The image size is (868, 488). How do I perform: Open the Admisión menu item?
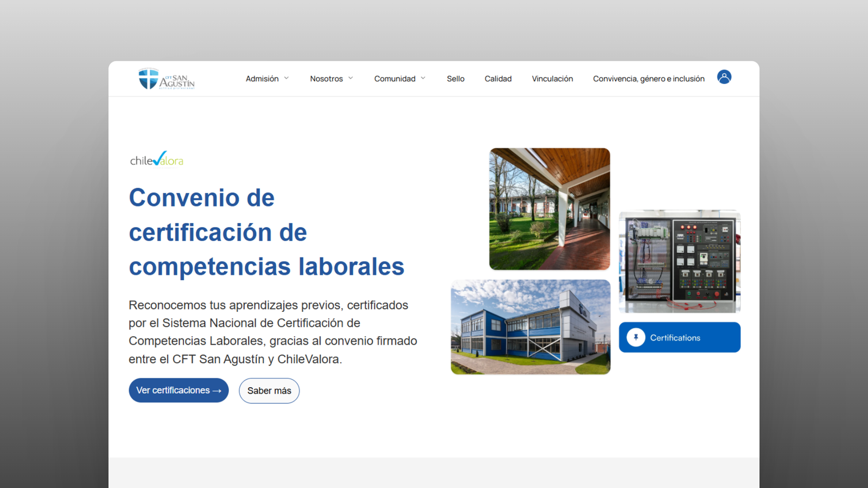click(262, 79)
